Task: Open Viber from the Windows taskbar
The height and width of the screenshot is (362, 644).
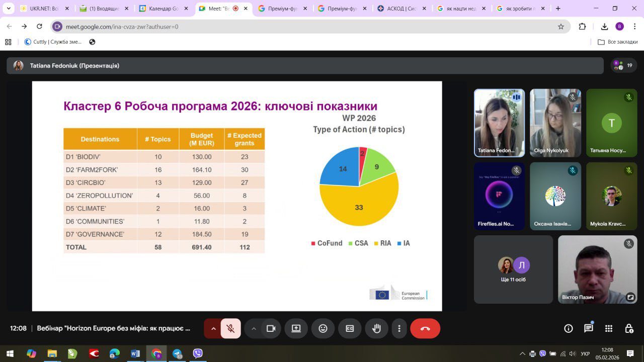Action: coord(198,353)
